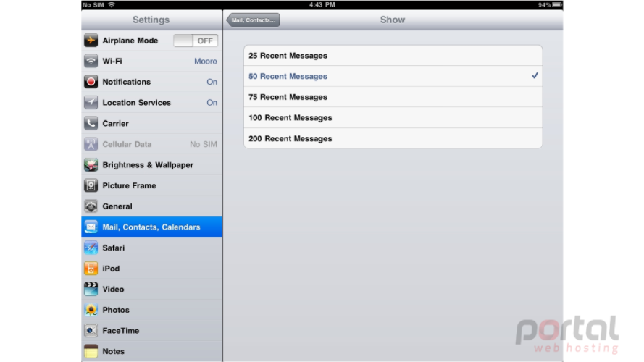
Task: Open iPod settings row
Action: tap(152, 269)
